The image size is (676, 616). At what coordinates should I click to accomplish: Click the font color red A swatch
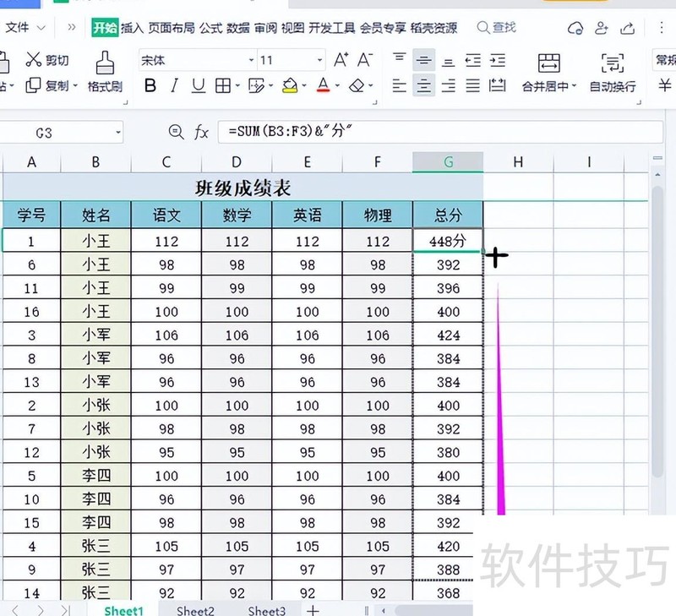322,86
